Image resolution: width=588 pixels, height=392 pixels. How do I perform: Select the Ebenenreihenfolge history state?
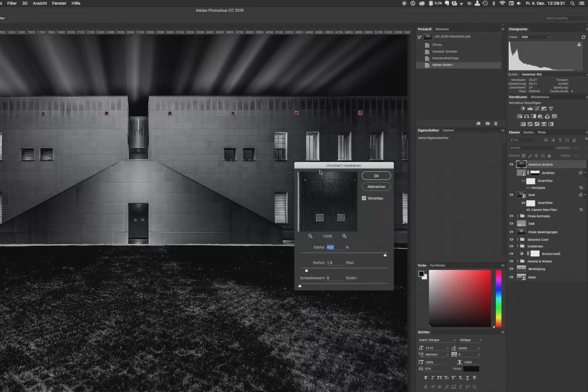[459, 58]
